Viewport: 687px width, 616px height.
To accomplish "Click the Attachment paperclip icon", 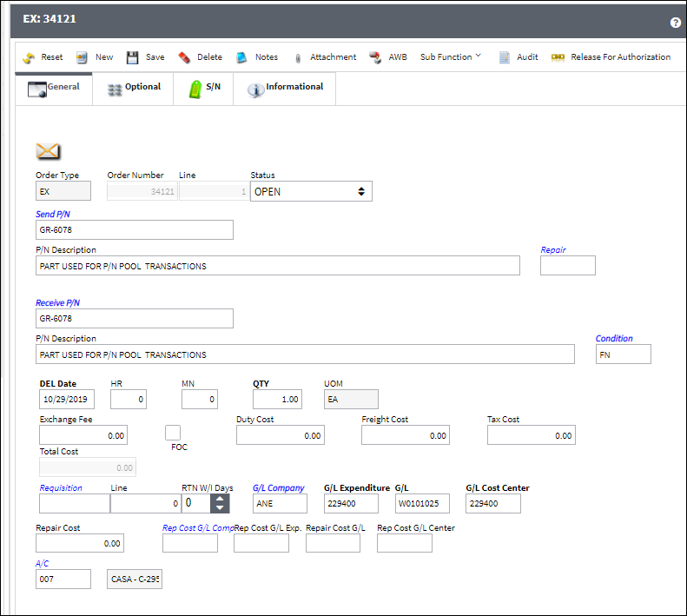I will coord(298,58).
